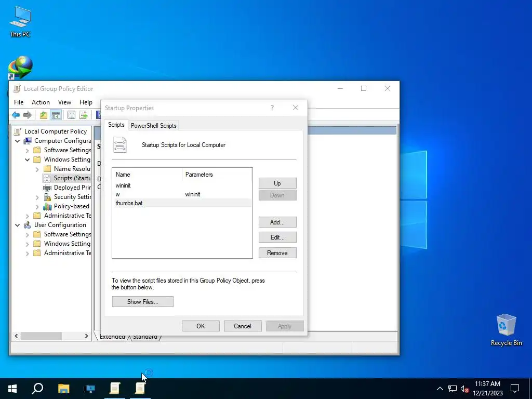Expand Windows Settings under User Configuration
The image size is (532, 399).
point(27,244)
